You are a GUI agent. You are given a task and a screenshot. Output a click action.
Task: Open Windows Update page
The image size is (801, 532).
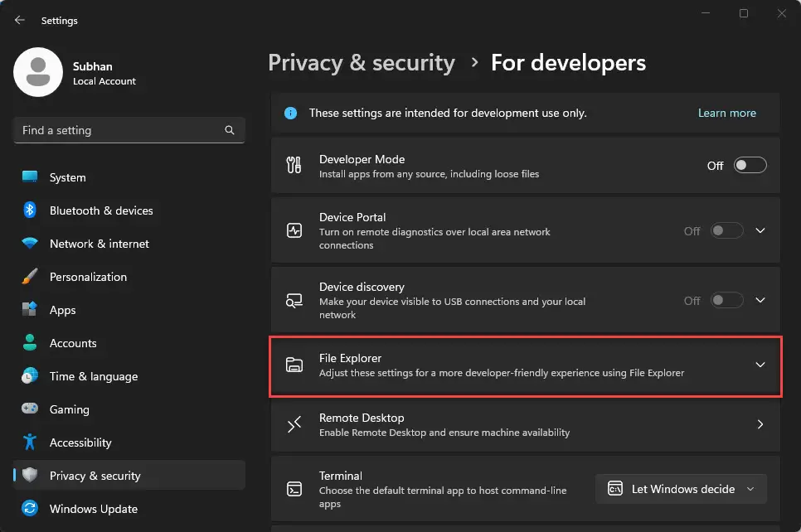coord(129,509)
